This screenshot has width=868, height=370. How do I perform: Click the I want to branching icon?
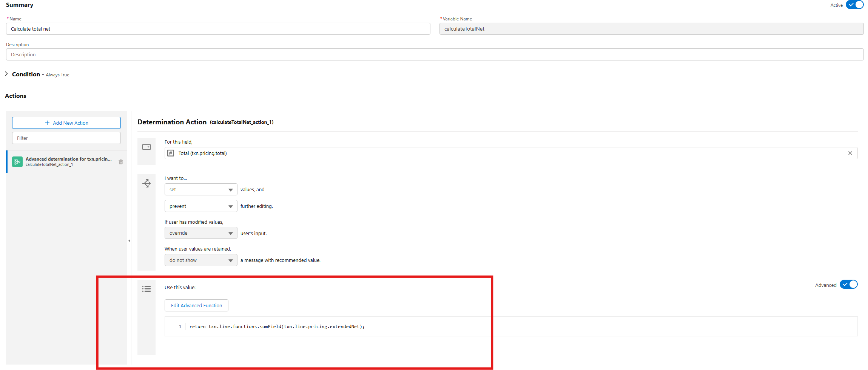pyautogui.click(x=146, y=183)
